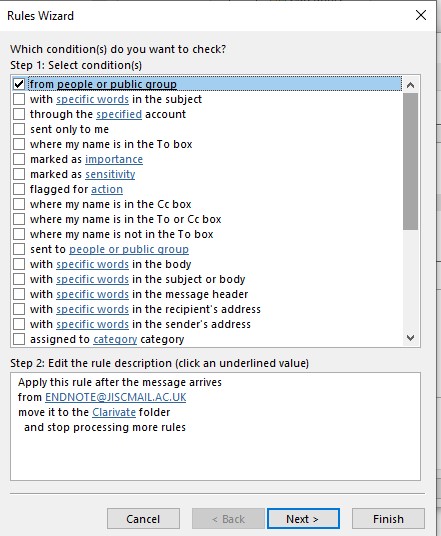This screenshot has width=441, height=536.
Task: Close the Rules Wizard dialog
Action: [420, 15]
